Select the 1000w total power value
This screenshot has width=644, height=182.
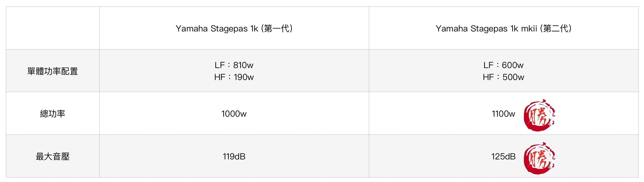234,114
